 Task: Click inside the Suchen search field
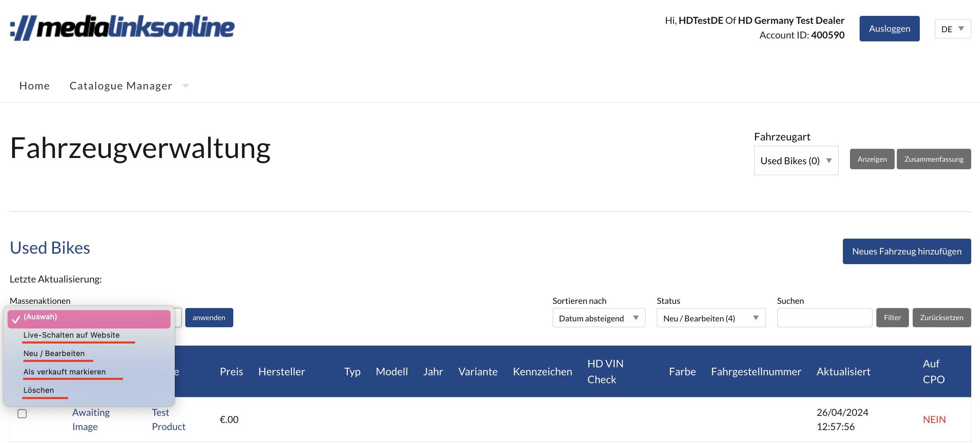tap(824, 318)
